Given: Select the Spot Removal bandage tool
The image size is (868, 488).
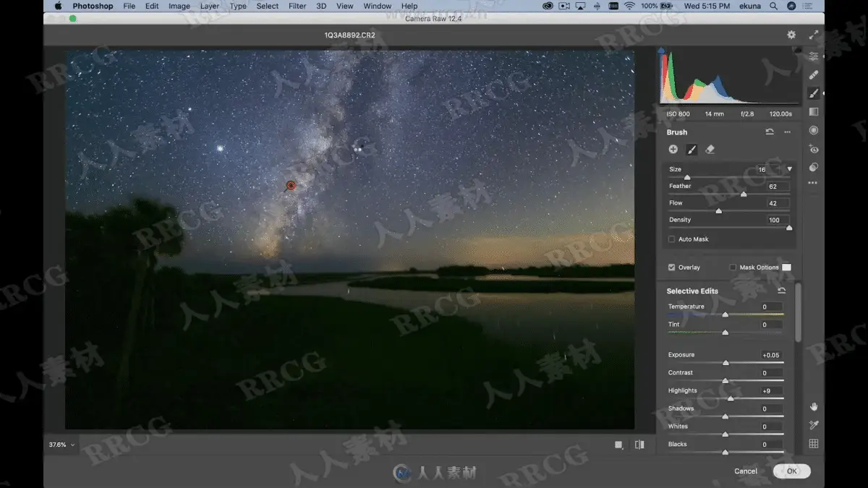Looking at the screenshot, I should point(814,74).
